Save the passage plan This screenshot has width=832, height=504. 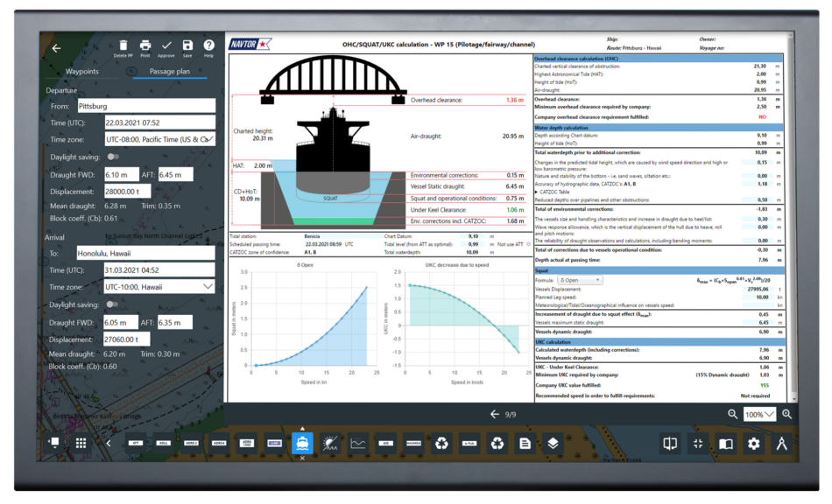(187, 45)
